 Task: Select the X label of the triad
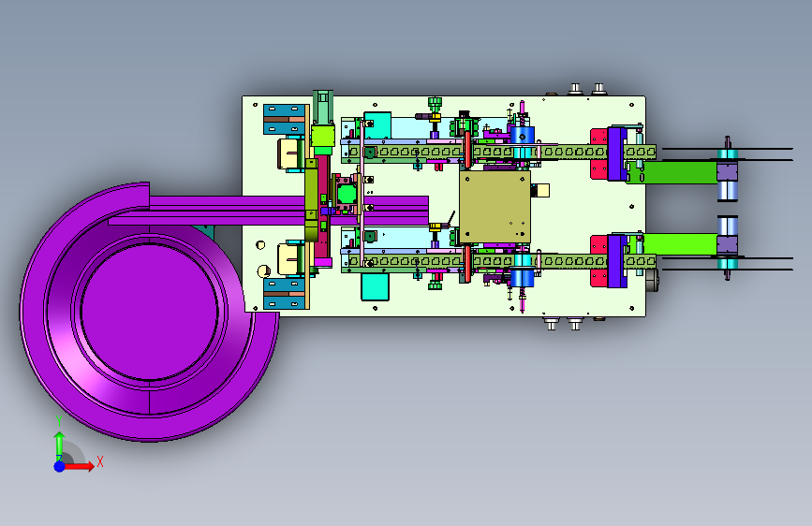[100, 461]
